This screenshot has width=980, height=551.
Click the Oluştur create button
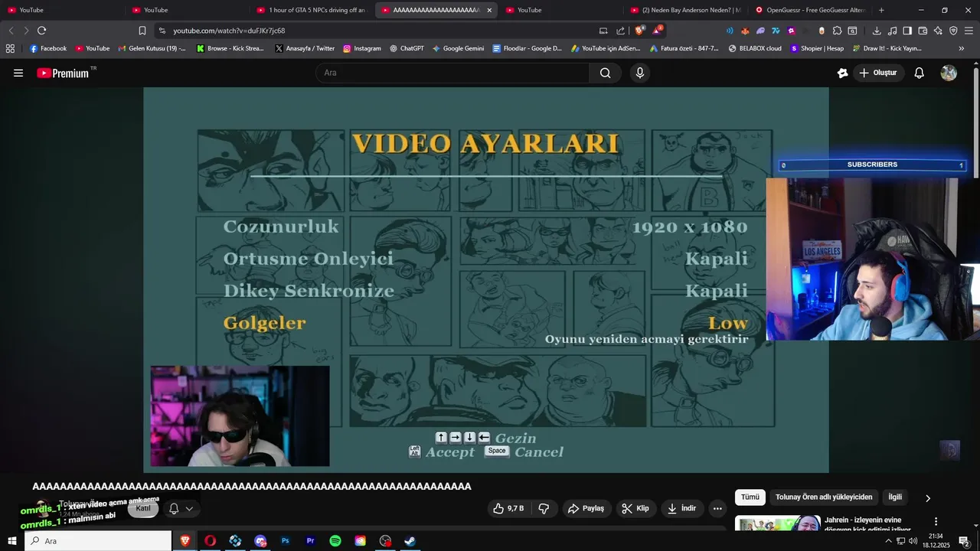tap(877, 73)
